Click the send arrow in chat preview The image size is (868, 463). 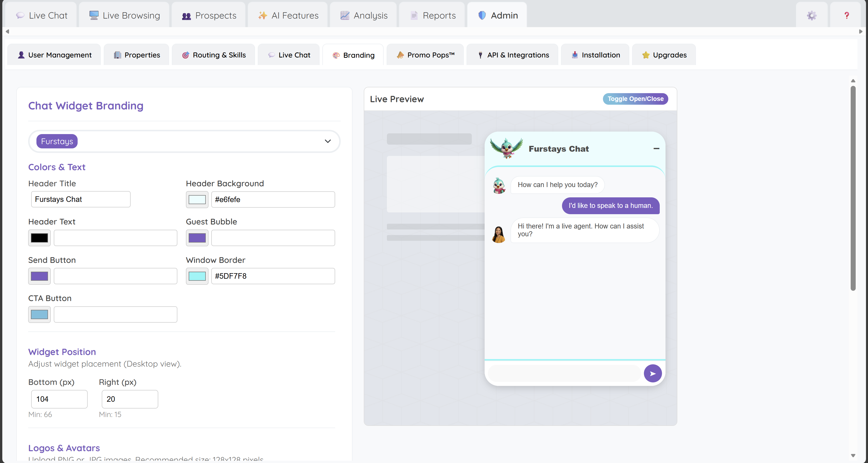[652, 373]
